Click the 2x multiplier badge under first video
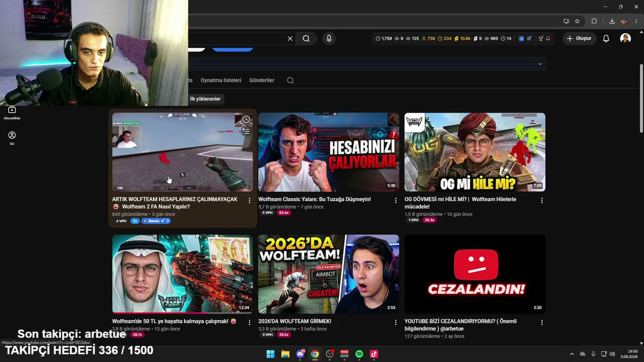The image size is (644, 362). (135, 221)
